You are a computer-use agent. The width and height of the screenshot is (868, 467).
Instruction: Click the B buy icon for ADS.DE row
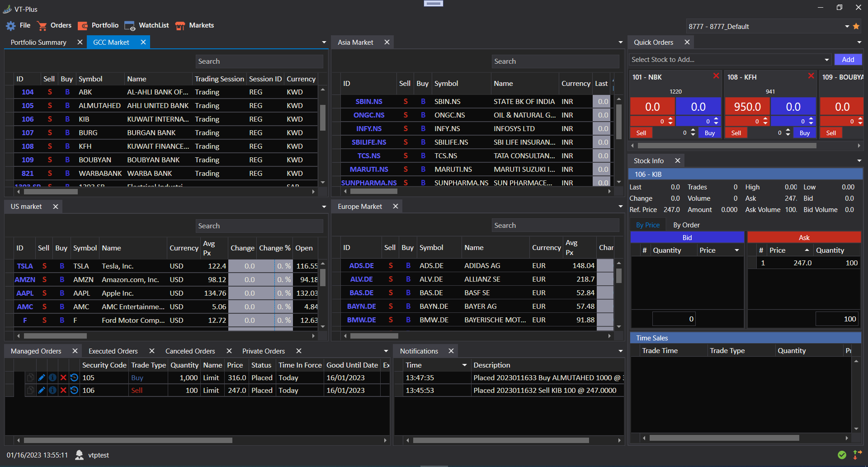click(x=408, y=265)
